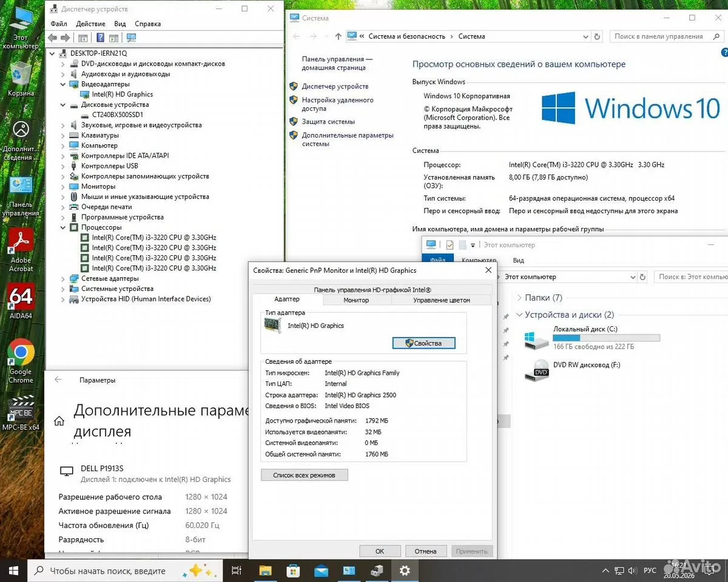
Task: Click the show/hide console tree toolbar icon
Action: point(83,38)
